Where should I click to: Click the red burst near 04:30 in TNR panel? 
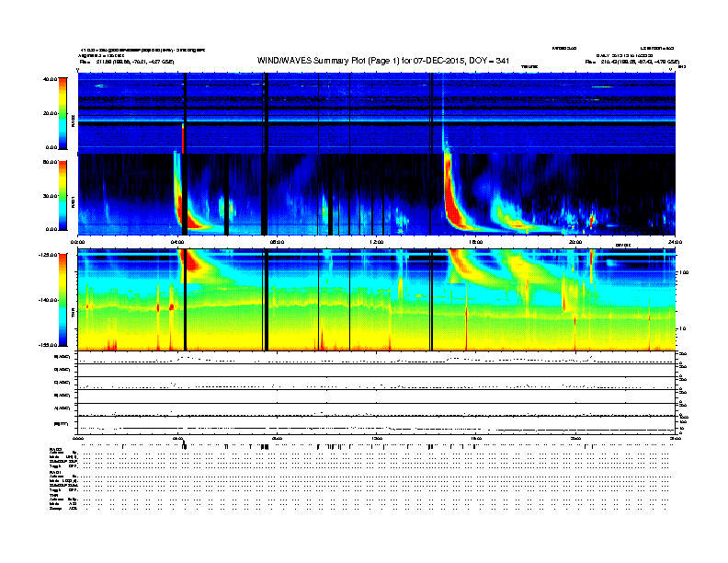(x=192, y=263)
